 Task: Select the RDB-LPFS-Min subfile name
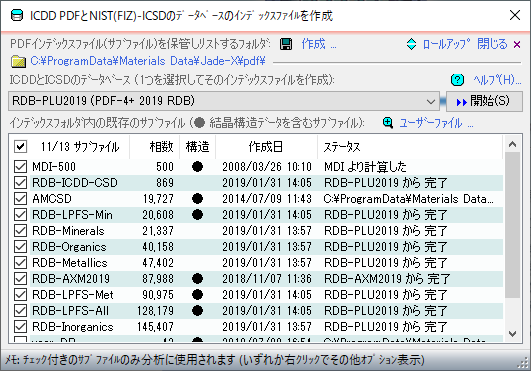[72, 214]
